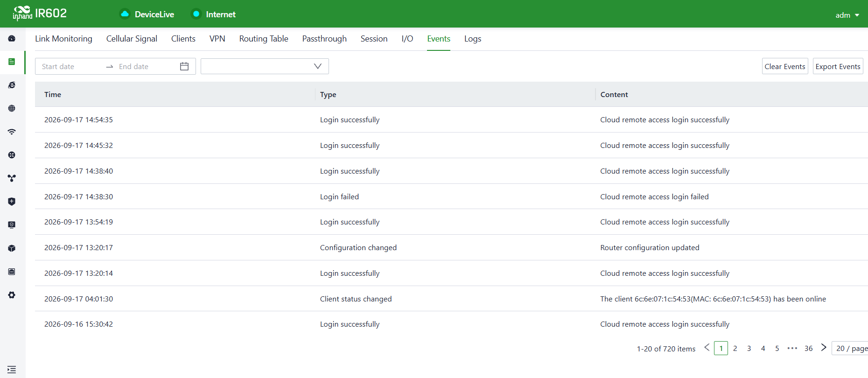Expand the sidebar with bottom menu icon
Viewport: 868px width, 378px height.
tap(12, 369)
